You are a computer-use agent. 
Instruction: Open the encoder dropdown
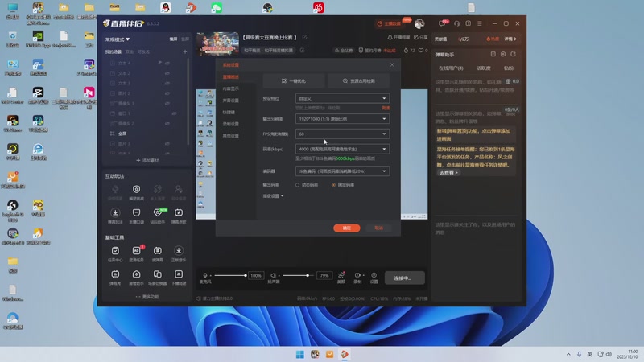tap(342, 171)
